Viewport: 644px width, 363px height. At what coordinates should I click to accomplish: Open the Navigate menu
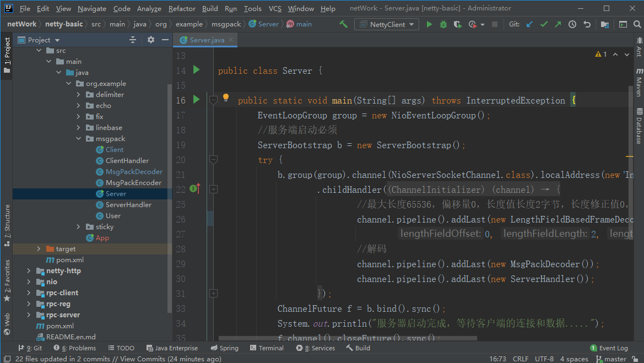pyautogui.click(x=91, y=8)
